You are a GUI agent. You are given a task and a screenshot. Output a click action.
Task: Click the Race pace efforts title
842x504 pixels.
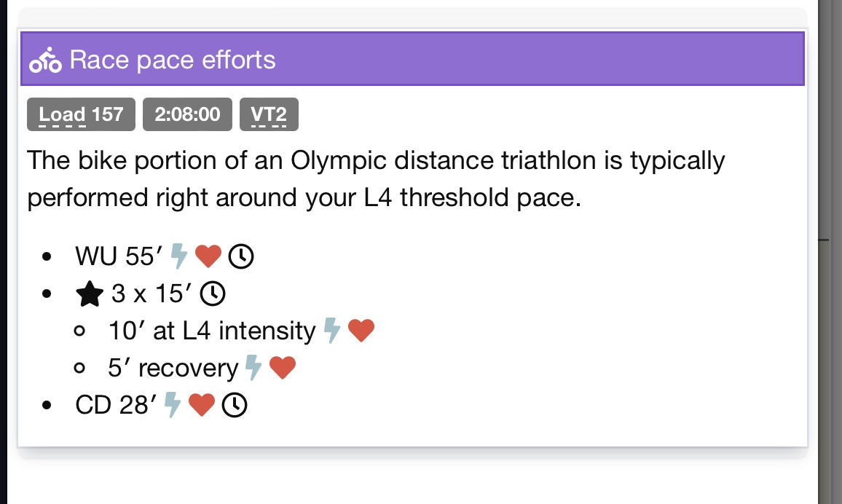pos(173,60)
